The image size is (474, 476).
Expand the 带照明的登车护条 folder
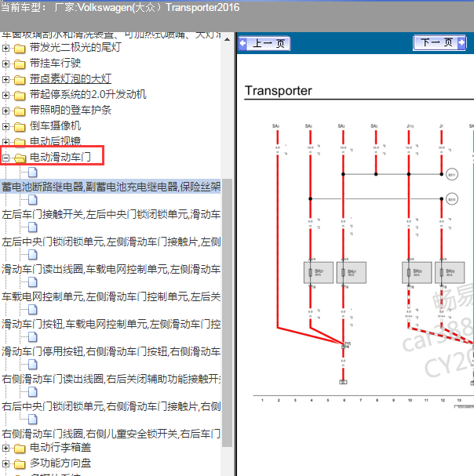point(5,111)
